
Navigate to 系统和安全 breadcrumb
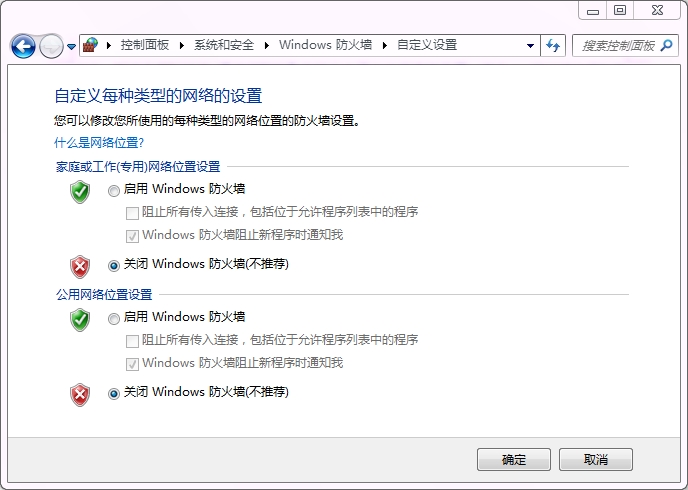coord(224,45)
